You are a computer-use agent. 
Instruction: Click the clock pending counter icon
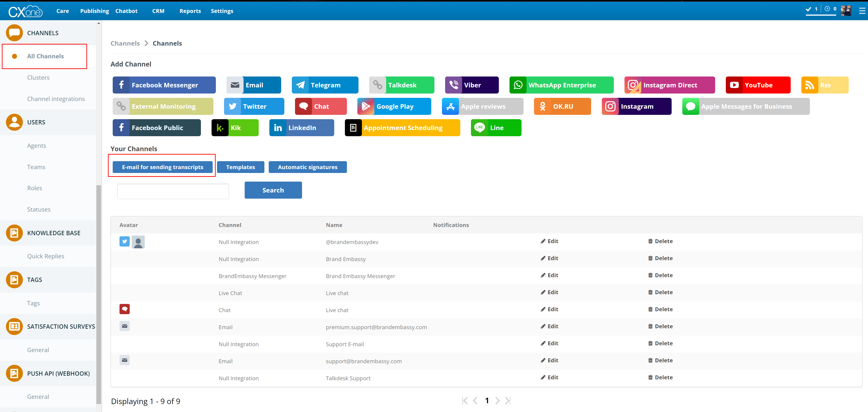coord(827,9)
